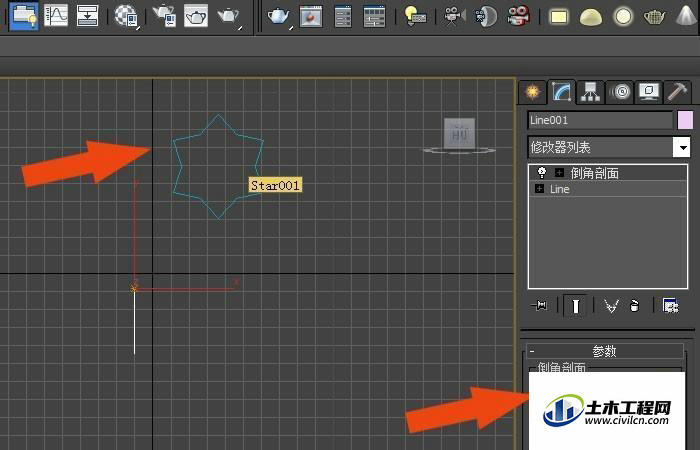Switch to the Motion panel tab
The image size is (700, 450).
(620, 92)
